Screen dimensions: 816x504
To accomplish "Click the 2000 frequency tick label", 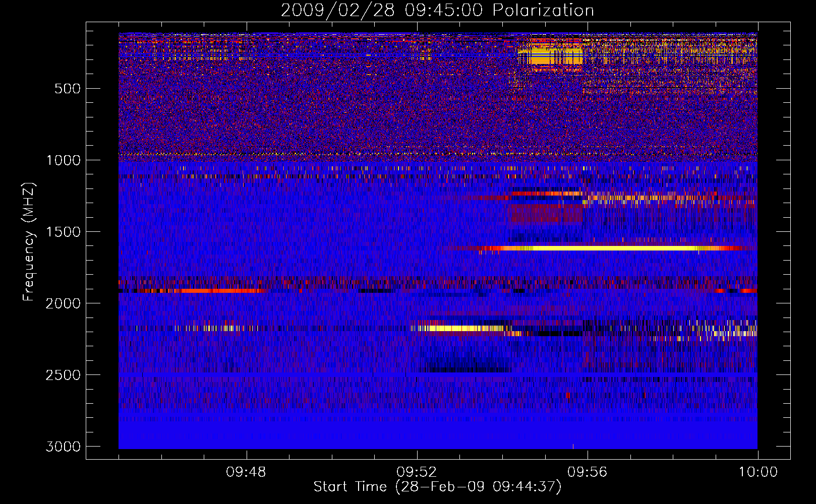I will [63, 303].
